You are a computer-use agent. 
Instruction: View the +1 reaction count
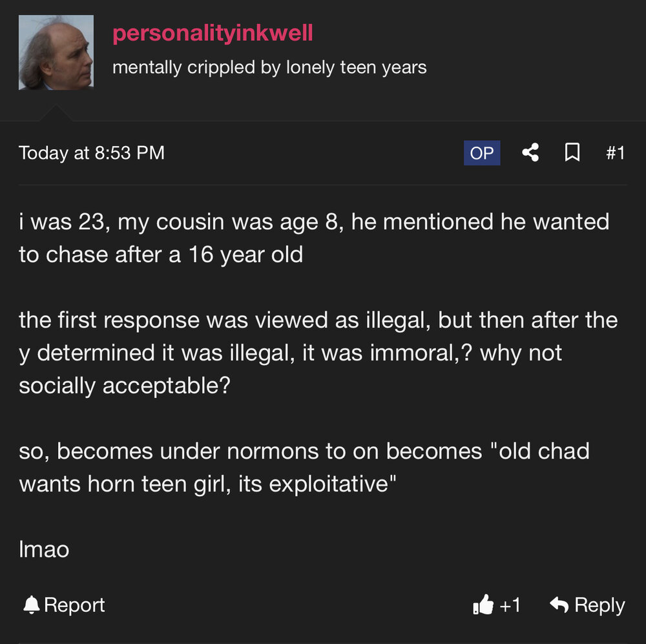(510, 605)
